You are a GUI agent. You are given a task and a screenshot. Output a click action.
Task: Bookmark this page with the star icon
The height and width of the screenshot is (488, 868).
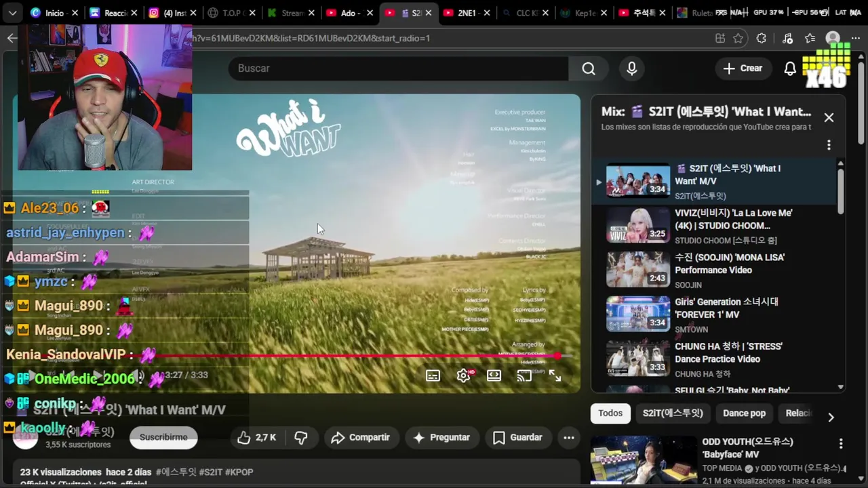coord(738,38)
